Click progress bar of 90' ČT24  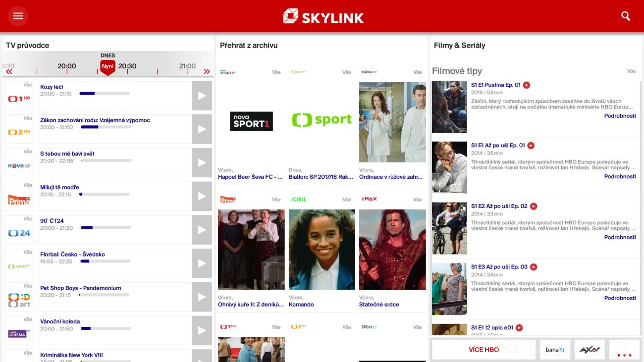106,228
